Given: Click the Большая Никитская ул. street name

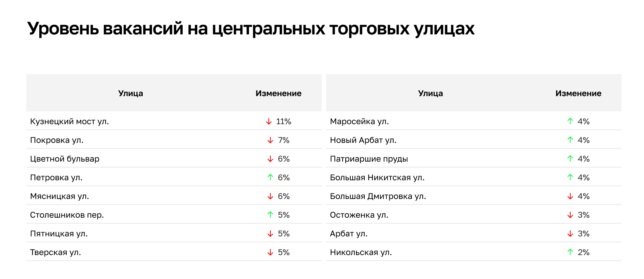Looking at the screenshot, I should tap(377, 178).
